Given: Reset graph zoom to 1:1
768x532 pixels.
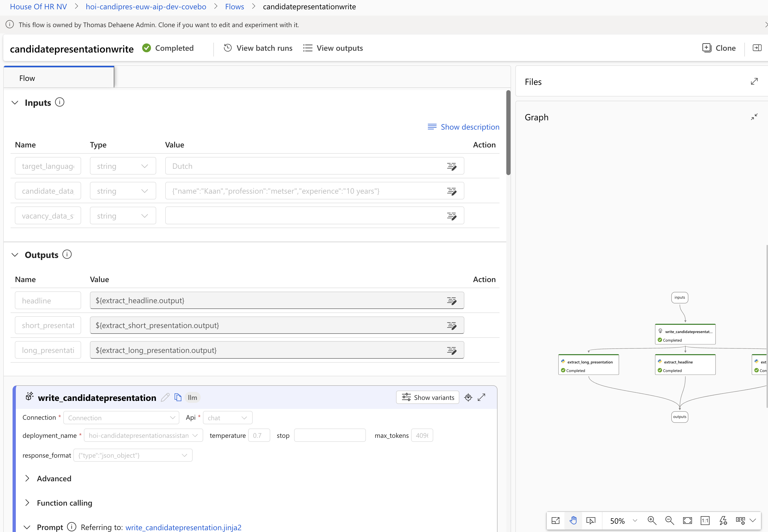Looking at the screenshot, I should click(x=705, y=521).
